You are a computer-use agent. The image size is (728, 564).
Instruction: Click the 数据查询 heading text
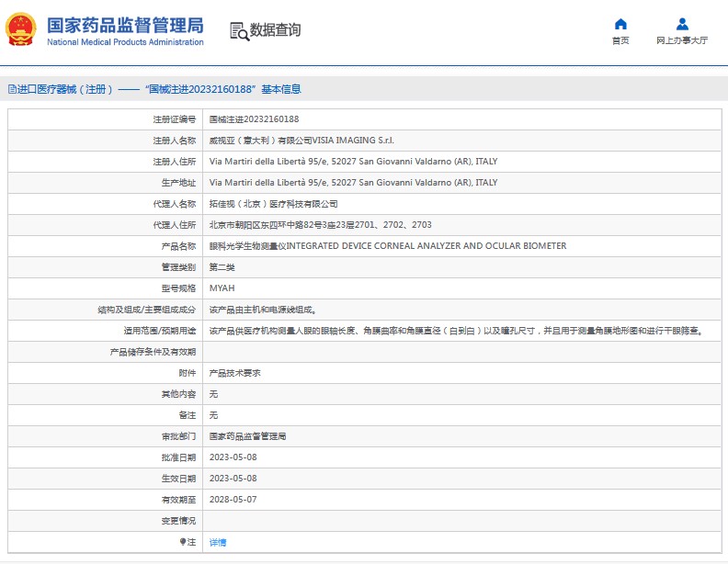275,30
